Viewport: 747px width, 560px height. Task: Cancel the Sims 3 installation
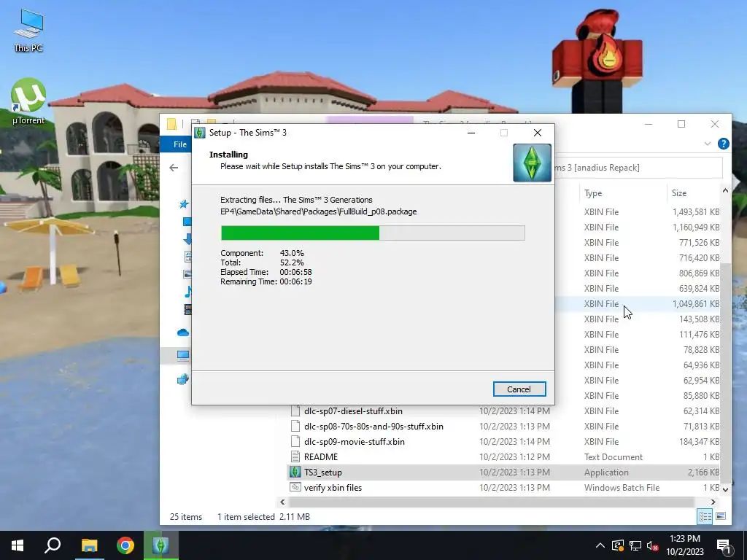click(519, 389)
